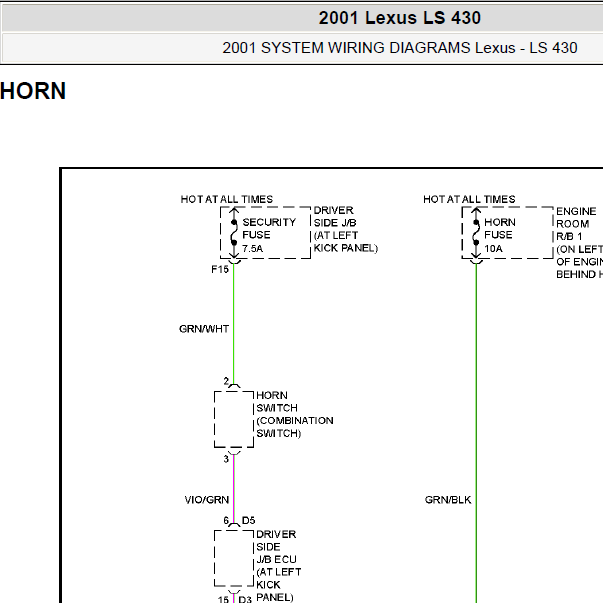
Task: Click the SECURITY FUSE 7.5A label
Action: click(x=269, y=235)
